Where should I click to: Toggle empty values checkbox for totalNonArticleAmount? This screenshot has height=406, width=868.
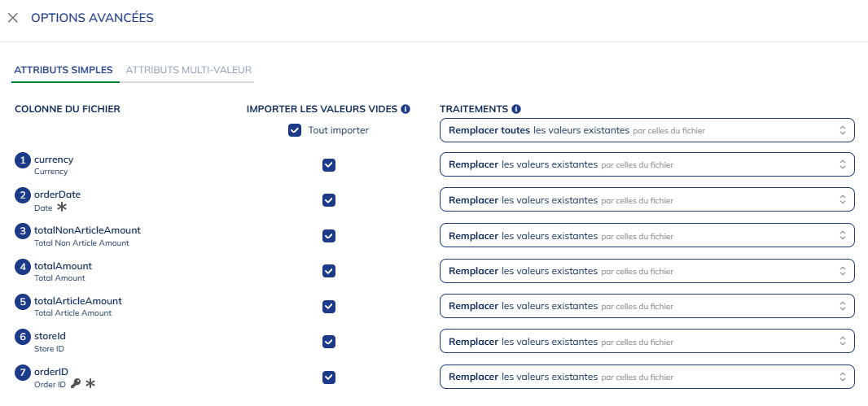tap(329, 236)
